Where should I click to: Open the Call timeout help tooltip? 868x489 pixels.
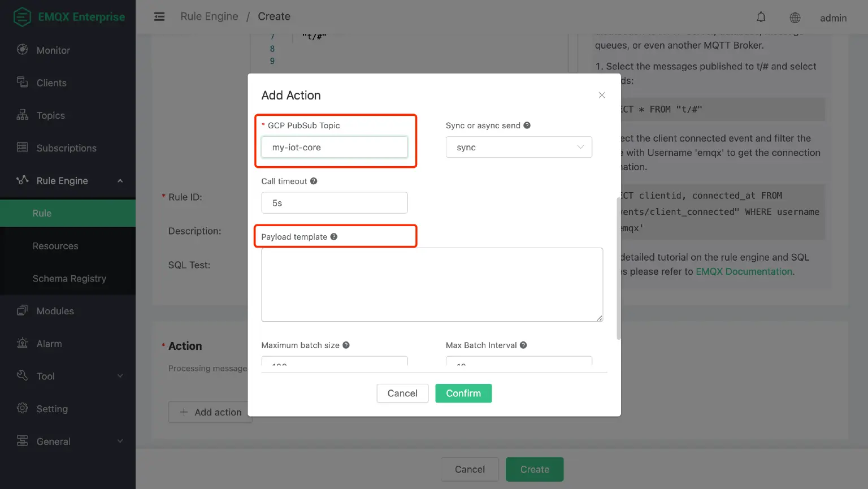click(314, 181)
